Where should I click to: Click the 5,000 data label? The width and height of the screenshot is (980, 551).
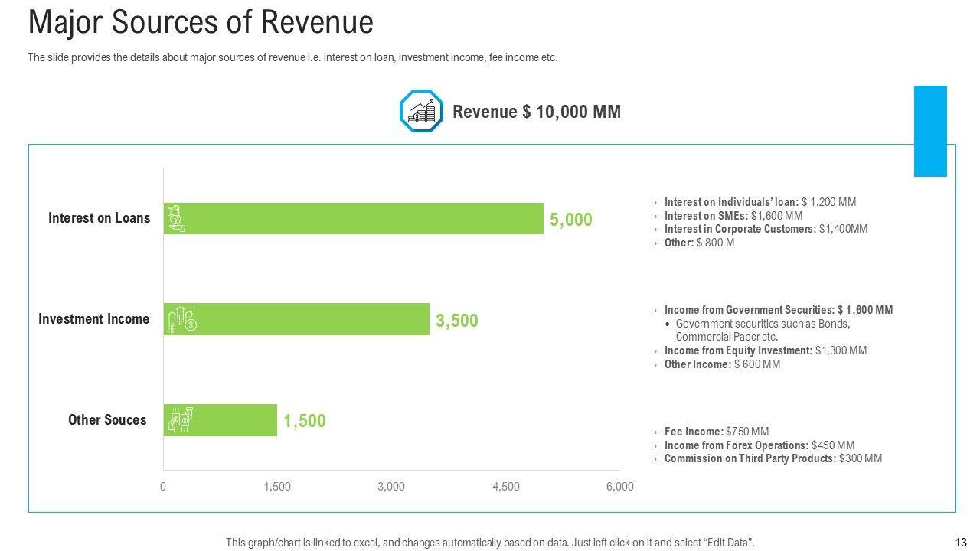(x=571, y=220)
